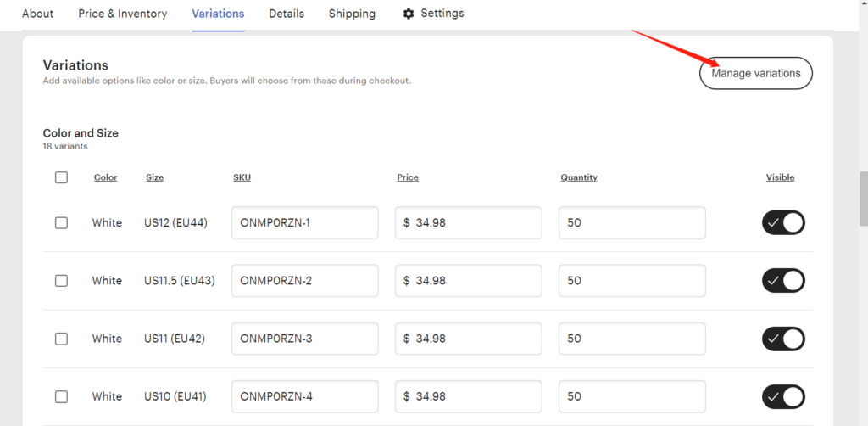Open the Price & Inventory tab
Viewport: 868px width, 426px height.
click(122, 14)
